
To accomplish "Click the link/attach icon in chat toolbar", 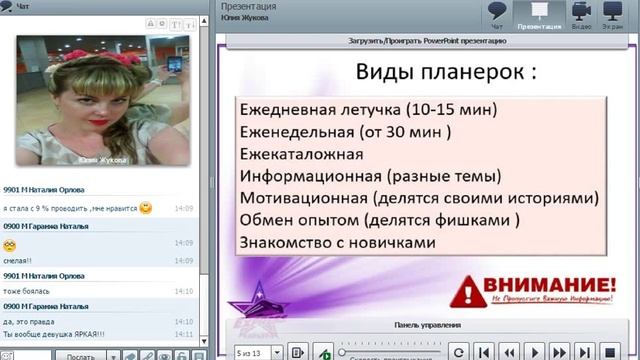I will click(x=148, y=356).
